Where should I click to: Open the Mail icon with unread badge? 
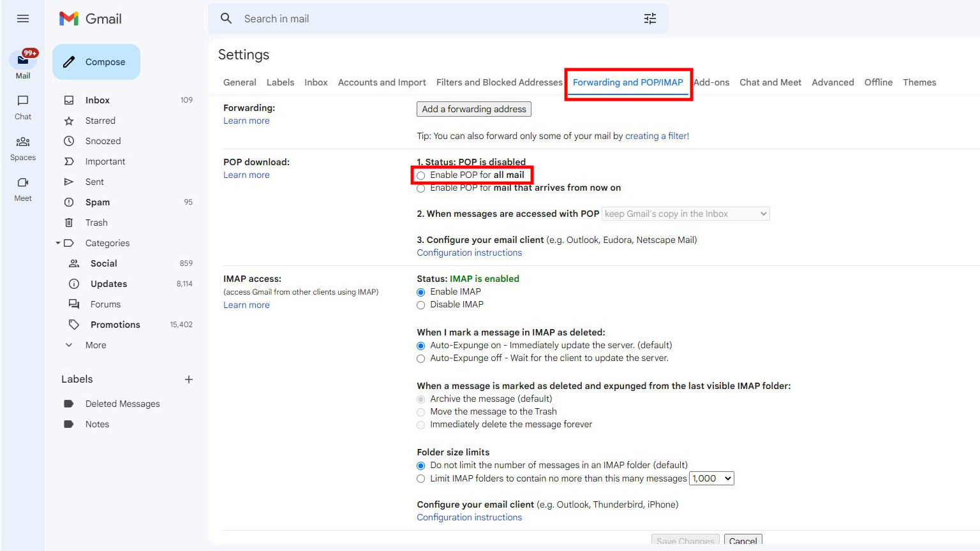click(x=23, y=60)
